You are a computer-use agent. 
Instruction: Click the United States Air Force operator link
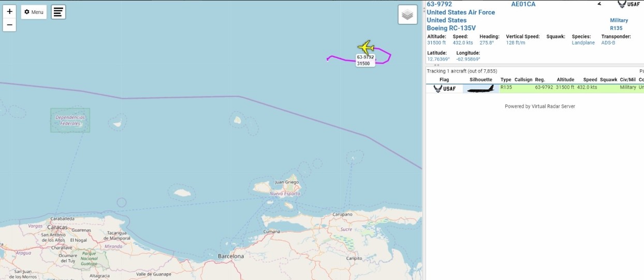(461, 12)
